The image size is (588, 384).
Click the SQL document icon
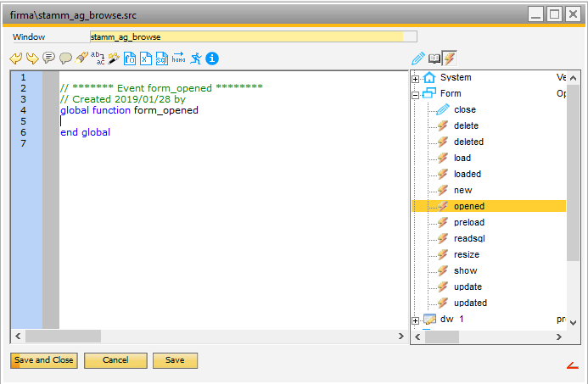[x=161, y=58]
